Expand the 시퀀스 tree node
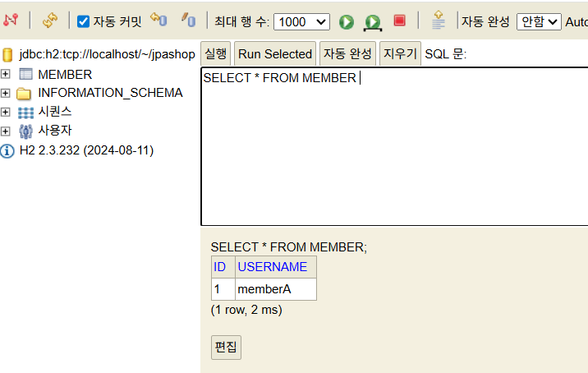Screen dimensions: 588x373 click(6, 112)
